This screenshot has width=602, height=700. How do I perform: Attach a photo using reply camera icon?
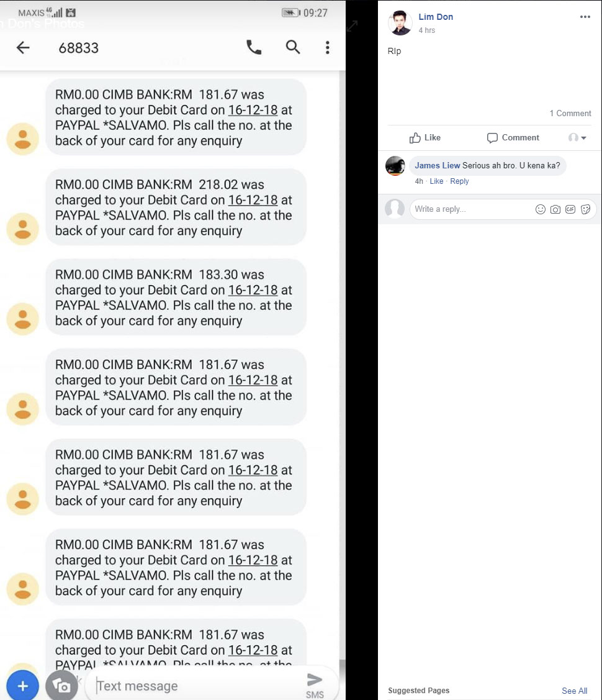tap(555, 209)
